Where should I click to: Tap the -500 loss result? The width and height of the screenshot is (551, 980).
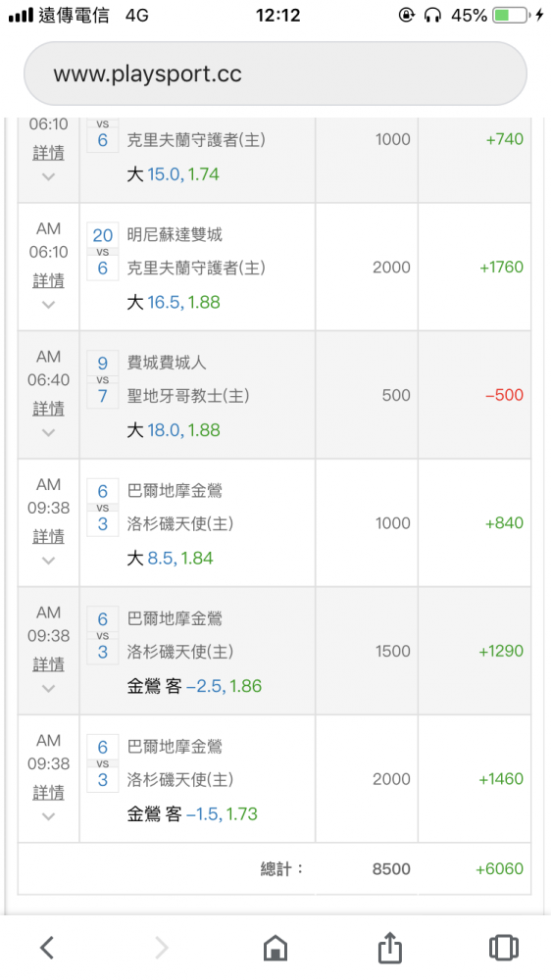click(x=504, y=395)
